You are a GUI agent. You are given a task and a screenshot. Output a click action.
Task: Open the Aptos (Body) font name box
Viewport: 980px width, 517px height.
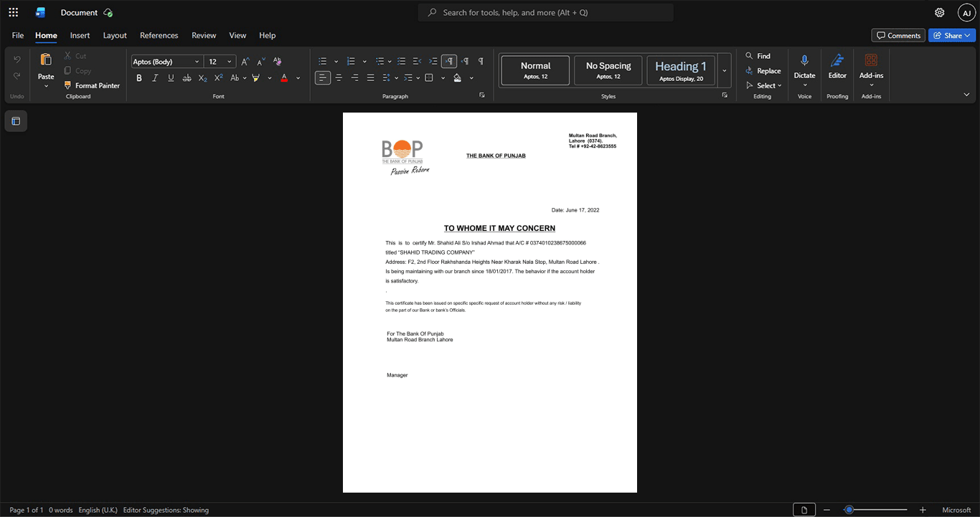click(x=166, y=62)
